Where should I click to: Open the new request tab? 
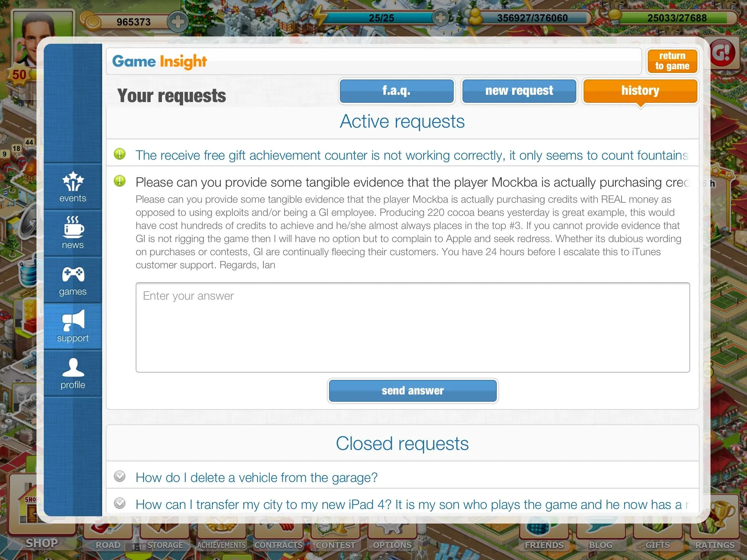tap(519, 91)
